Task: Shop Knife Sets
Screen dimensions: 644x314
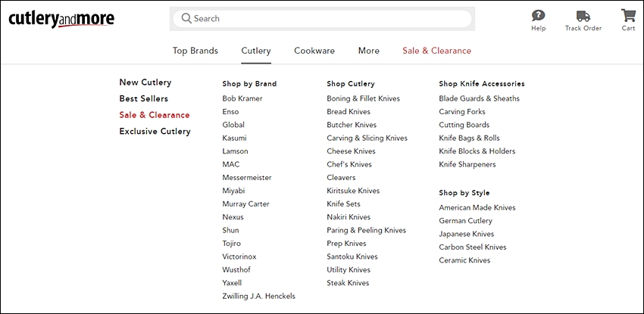Action: click(343, 204)
